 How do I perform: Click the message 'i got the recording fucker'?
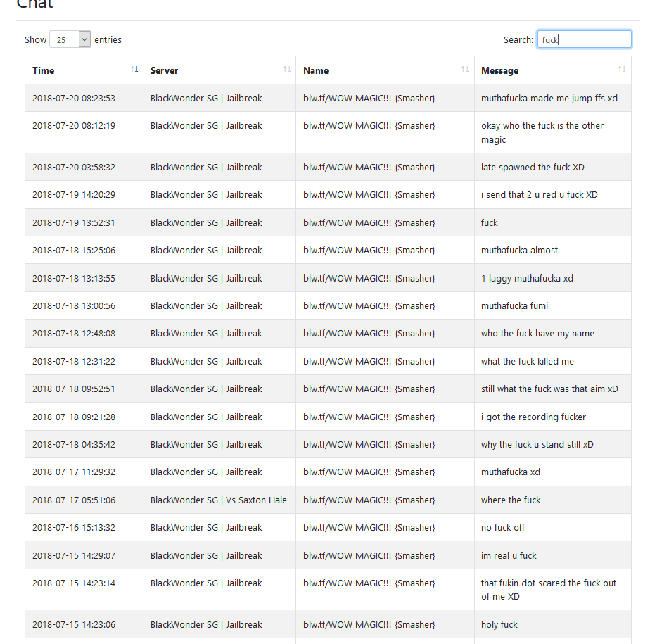pos(533,417)
